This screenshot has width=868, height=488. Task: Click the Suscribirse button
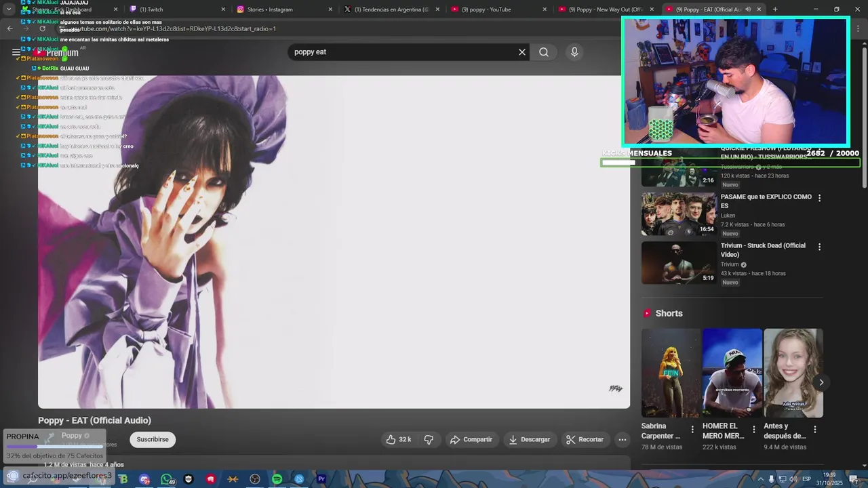153,439
